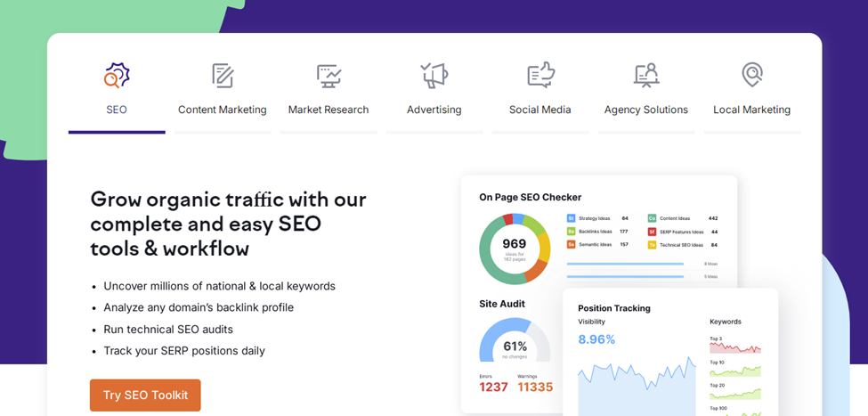
Task: Click the 11335 warnings count
Action: point(535,387)
